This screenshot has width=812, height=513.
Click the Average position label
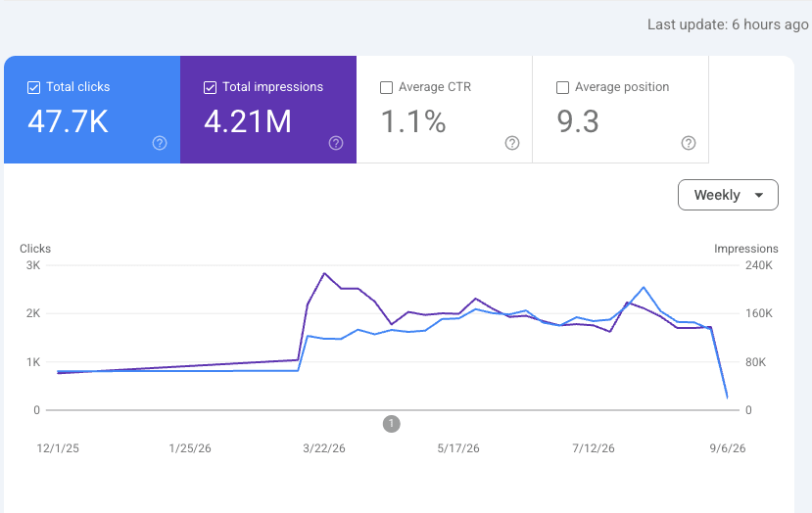pos(622,87)
